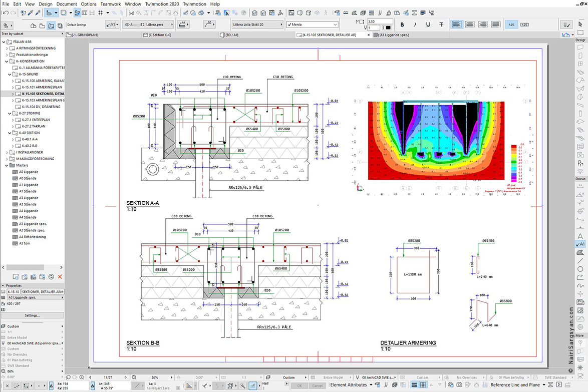
Task: Click the Cancel button in bottom bar
Action: (x=317, y=385)
